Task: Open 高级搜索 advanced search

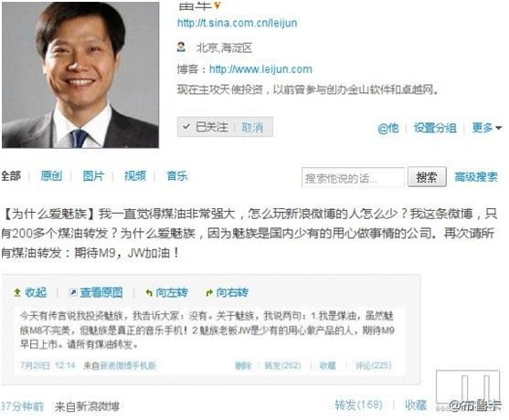Action: pos(476,177)
